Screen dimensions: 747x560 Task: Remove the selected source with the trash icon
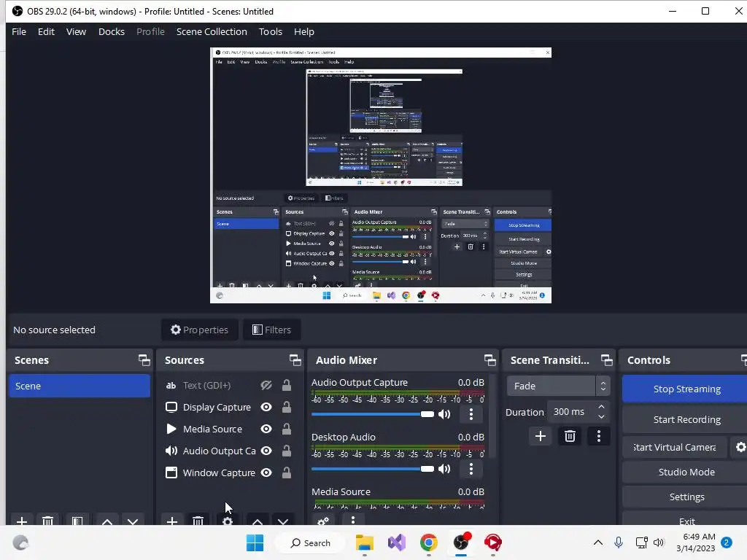(198, 521)
